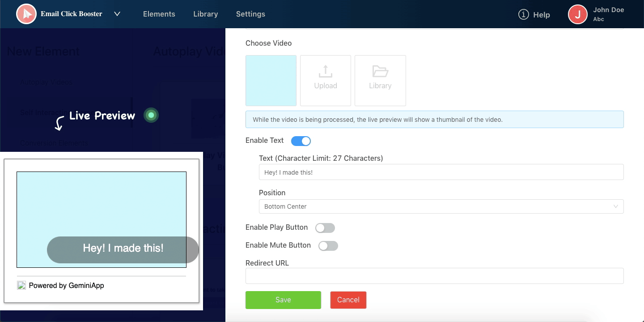Viewport: 644px width, 322px height.
Task: Disable the Enable Text toggle
Action: coord(301,141)
